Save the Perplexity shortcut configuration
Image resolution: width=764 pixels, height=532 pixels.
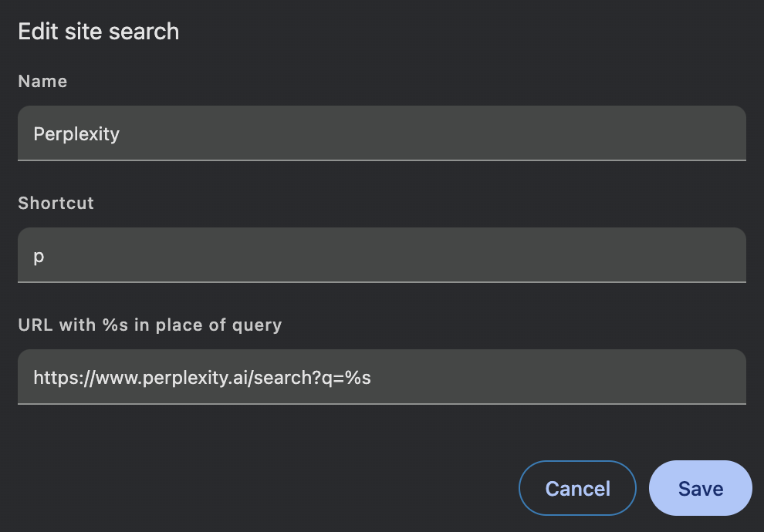(700, 487)
